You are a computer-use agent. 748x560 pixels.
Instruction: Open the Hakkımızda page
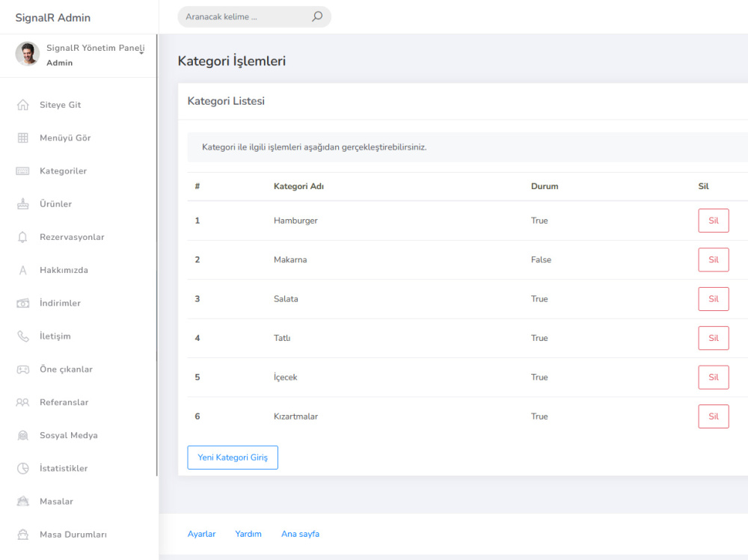(64, 271)
